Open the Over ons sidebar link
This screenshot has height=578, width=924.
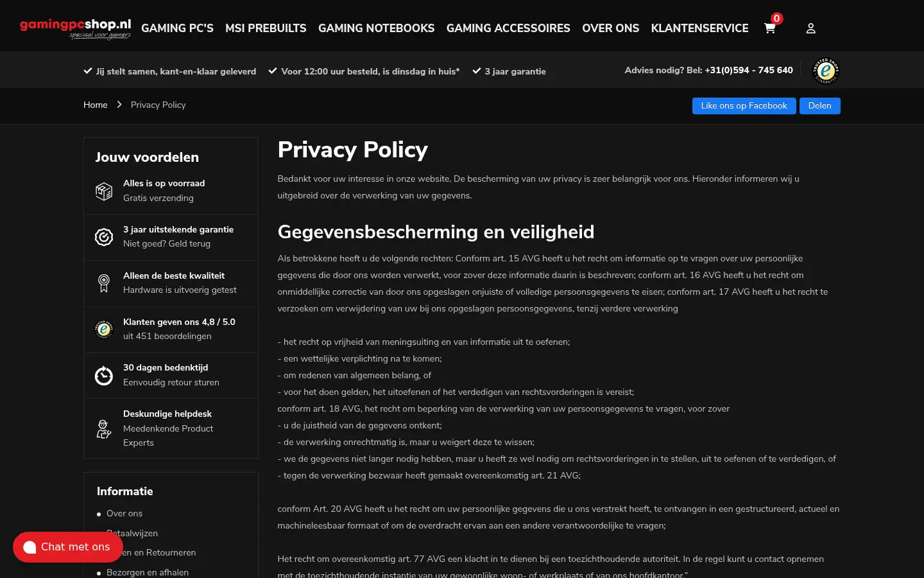tap(124, 513)
